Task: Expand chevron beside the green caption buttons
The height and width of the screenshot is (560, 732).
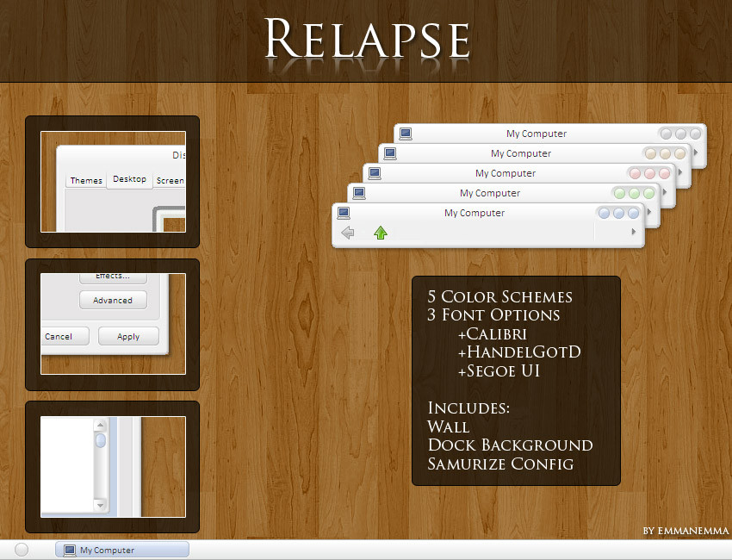Action: [664, 192]
